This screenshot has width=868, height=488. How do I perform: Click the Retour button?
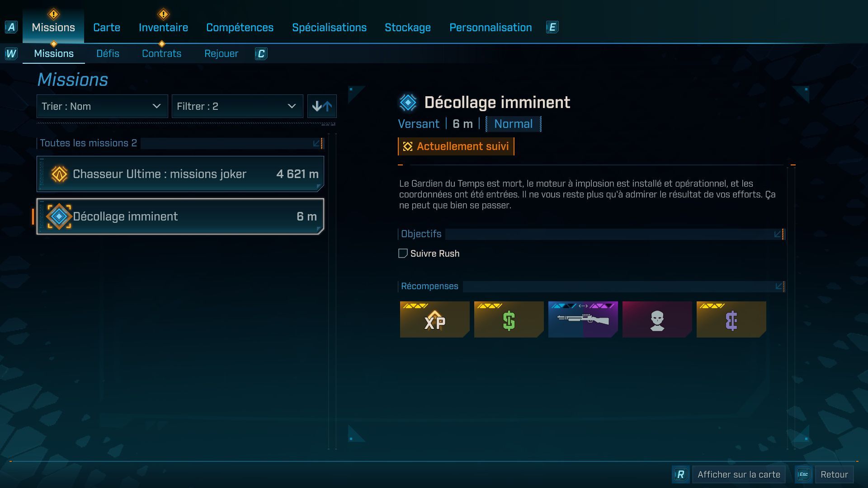pos(834,474)
